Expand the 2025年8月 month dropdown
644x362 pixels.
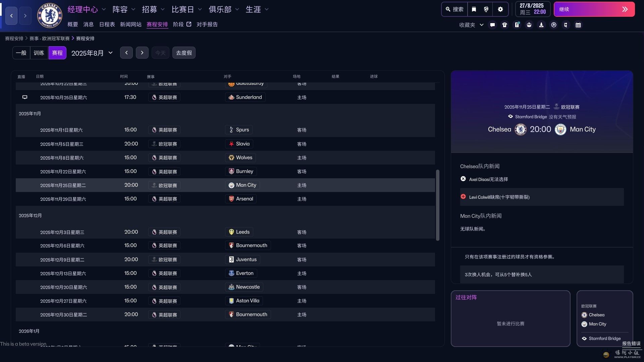click(x=92, y=53)
